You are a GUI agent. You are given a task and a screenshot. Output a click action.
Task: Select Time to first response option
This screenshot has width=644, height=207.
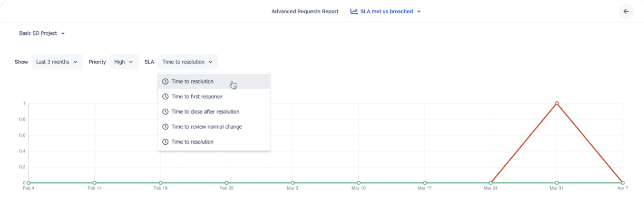coord(214,97)
